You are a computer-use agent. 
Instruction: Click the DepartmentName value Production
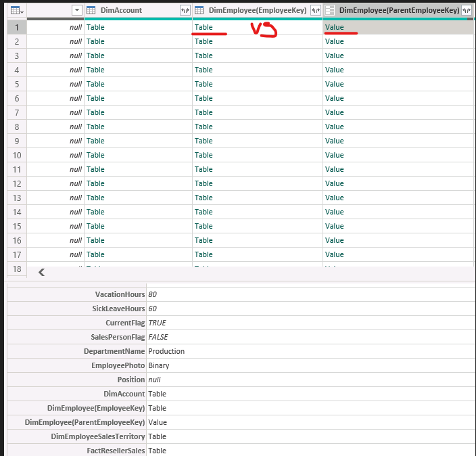coord(166,351)
